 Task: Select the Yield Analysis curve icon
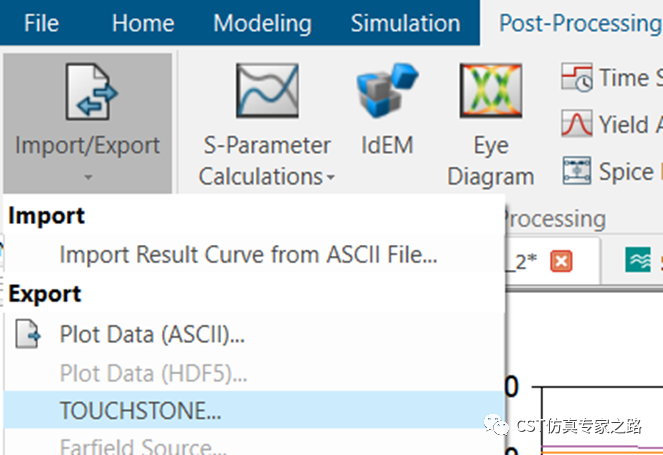tap(576, 123)
